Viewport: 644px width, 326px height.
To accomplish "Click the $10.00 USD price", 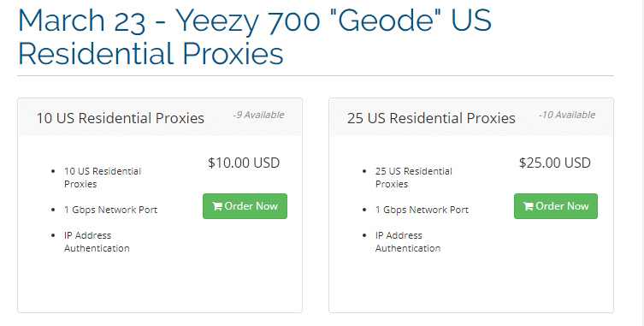I will tap(244, 163).
